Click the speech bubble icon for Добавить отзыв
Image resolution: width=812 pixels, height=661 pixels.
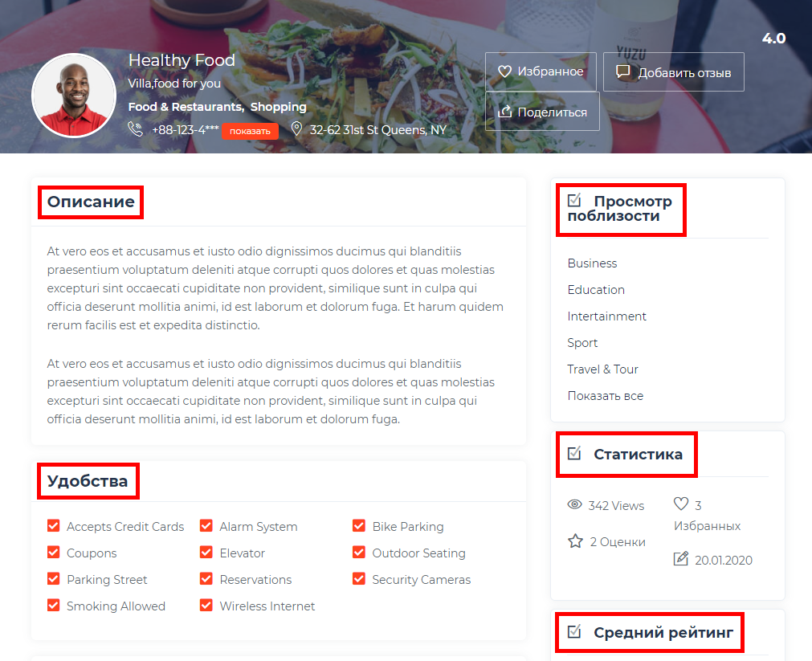(x=623, y=71)
